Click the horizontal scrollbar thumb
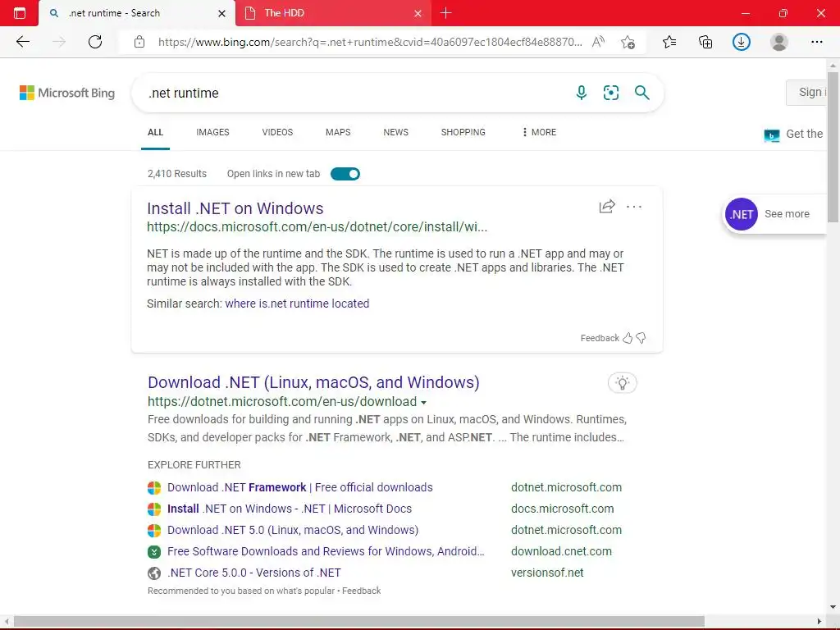Viewport: 840px width, 630px height. (x=359, y=622)
